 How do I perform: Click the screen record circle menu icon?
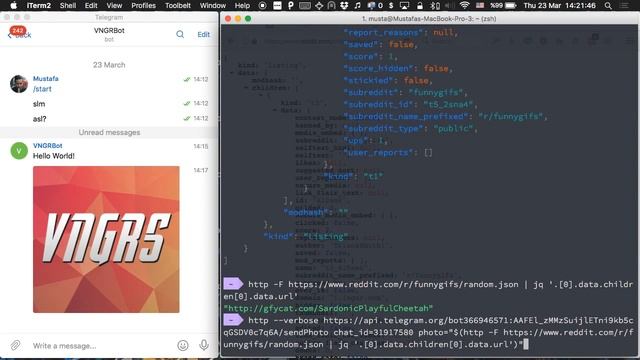pyautogui.click(x=262, y=5)
